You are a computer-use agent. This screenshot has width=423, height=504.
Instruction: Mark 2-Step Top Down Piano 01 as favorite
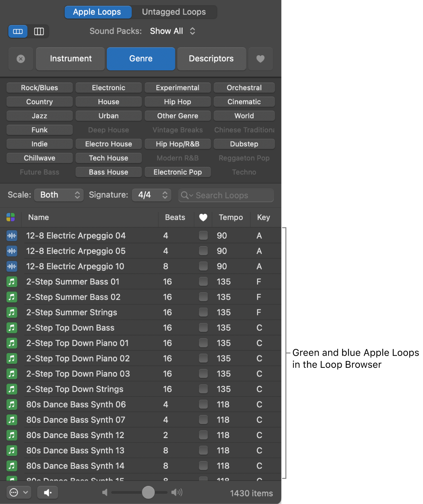coord(203,343)
